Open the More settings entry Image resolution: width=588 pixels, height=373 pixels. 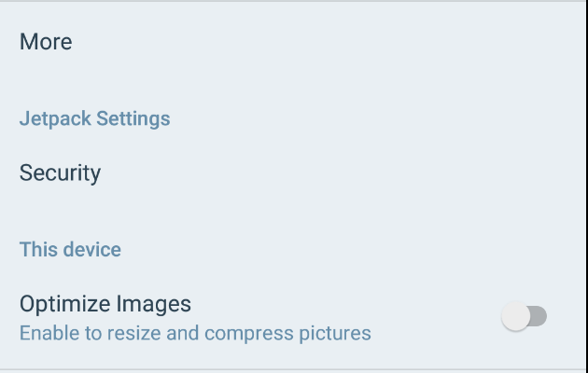click(x=46, y=42)
